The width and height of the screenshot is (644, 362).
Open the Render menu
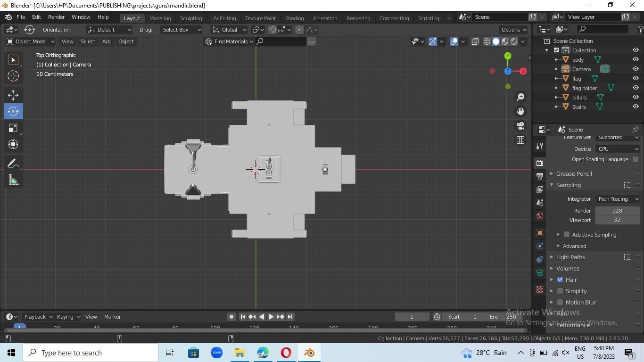pos(56,17)
